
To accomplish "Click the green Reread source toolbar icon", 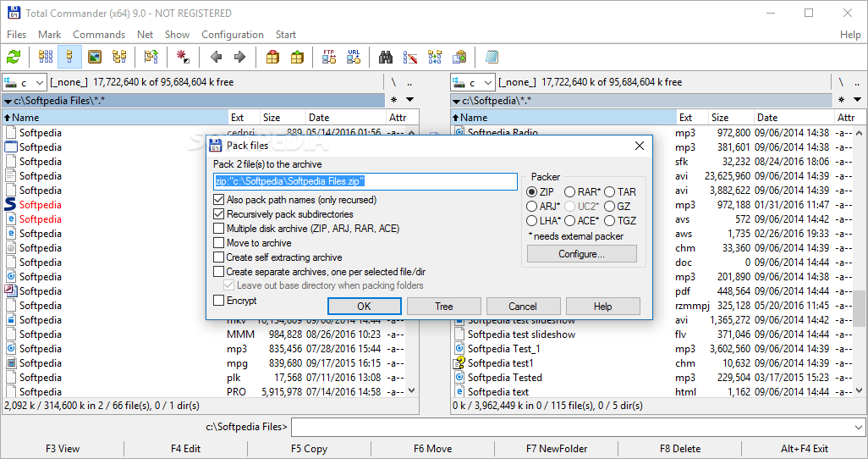I will pos(14,57).
